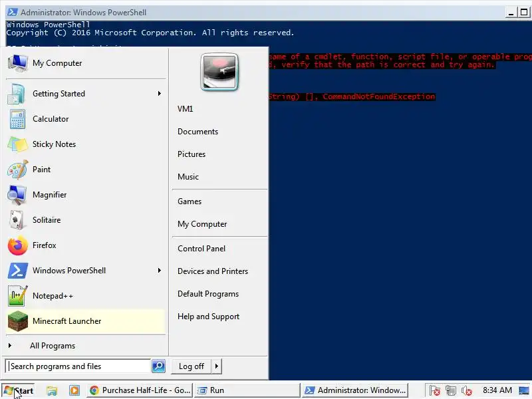Click the Log off button
The height and width of the screenshot is (399, 532).
[192, 366]
